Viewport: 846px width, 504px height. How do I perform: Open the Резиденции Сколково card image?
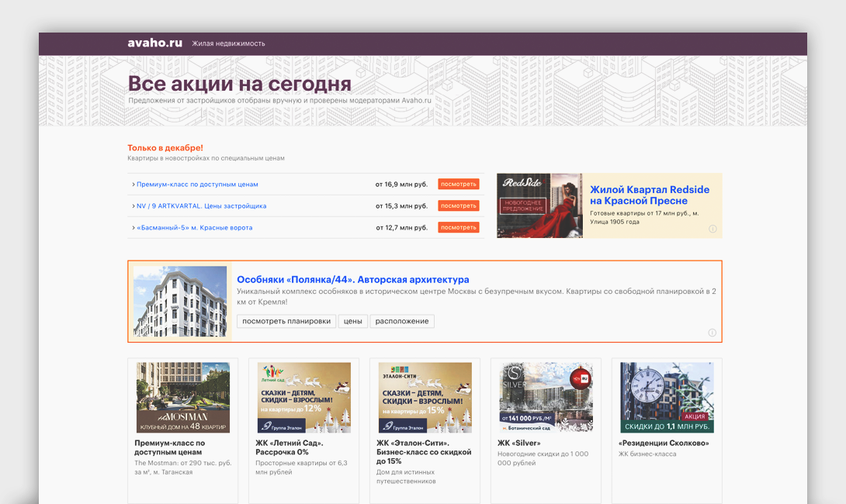[667, 397]
